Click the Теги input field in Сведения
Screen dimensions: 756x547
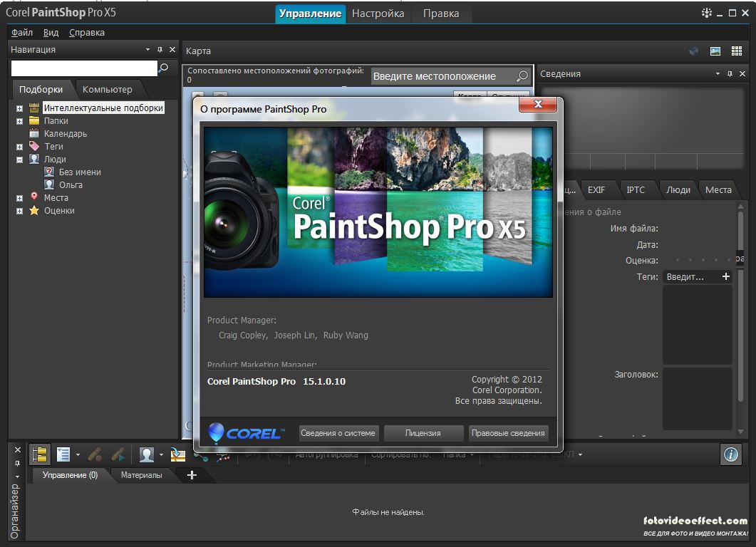[691, 276]
